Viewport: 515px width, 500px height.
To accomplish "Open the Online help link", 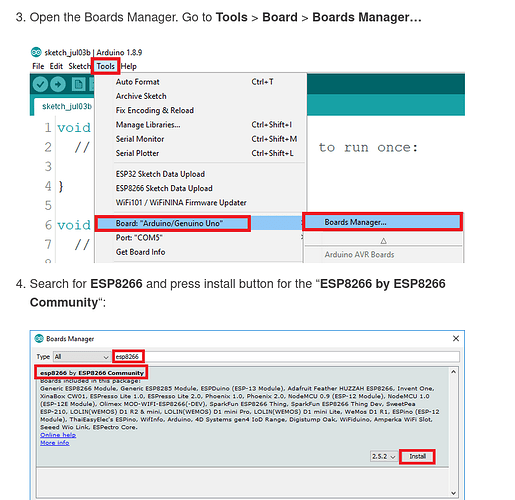I will click(58, 435).
